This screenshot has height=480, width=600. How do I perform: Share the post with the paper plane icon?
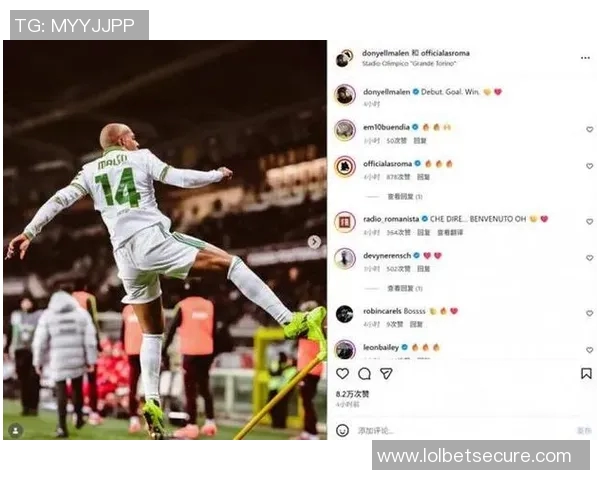click(386, 373)
